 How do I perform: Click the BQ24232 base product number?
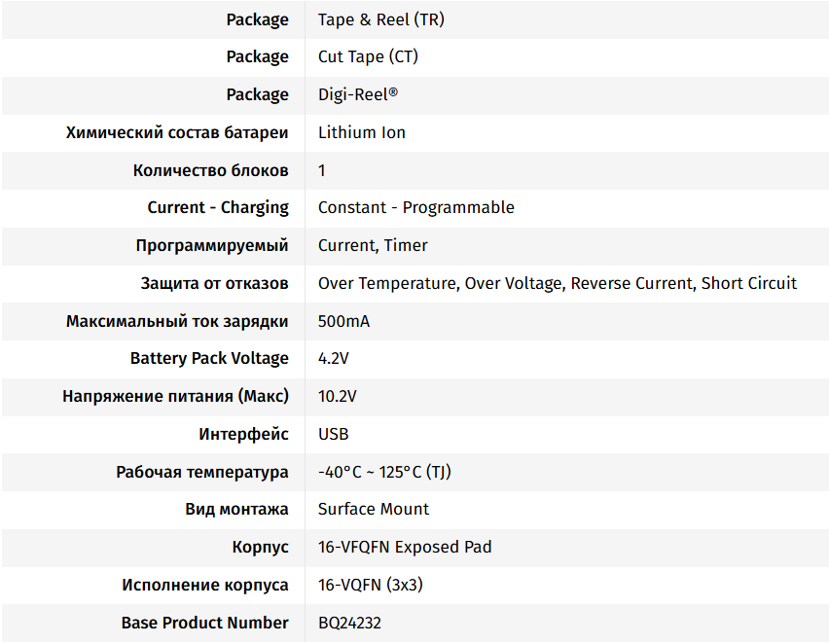point(349,623)
